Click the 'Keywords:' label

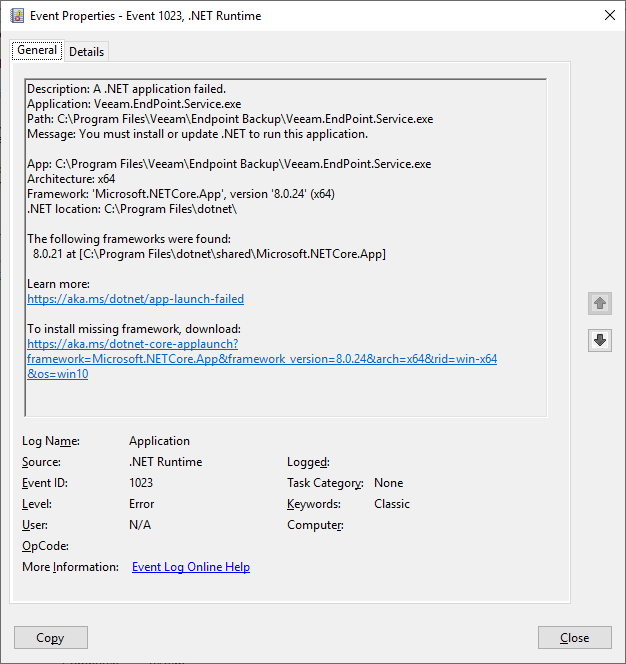(x=314, y=504)
